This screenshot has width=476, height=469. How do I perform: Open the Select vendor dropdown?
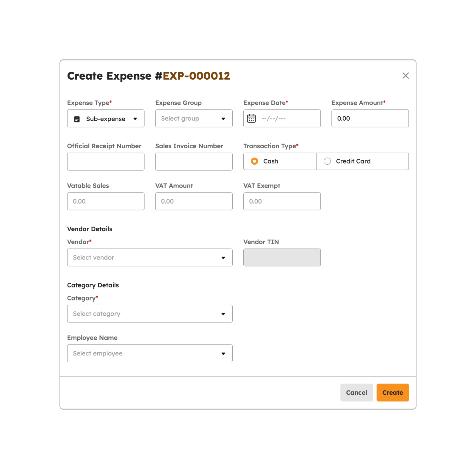click(x=150, y=257)
